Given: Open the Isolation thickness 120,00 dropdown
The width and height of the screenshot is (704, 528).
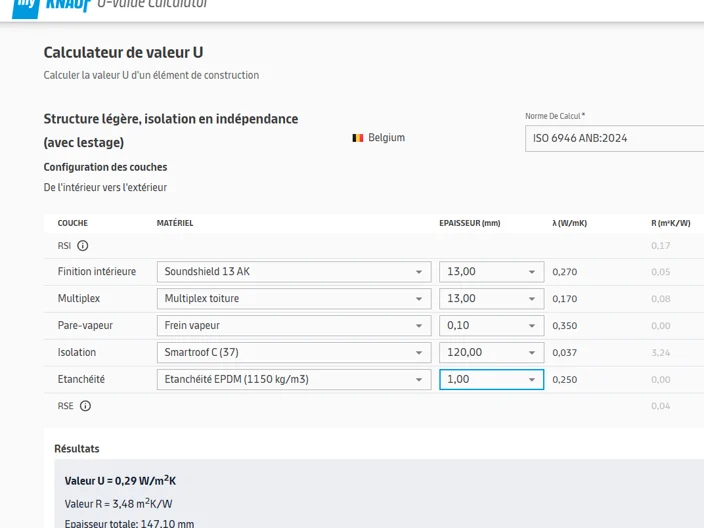Looking at the screenshot, I should 492,352.
